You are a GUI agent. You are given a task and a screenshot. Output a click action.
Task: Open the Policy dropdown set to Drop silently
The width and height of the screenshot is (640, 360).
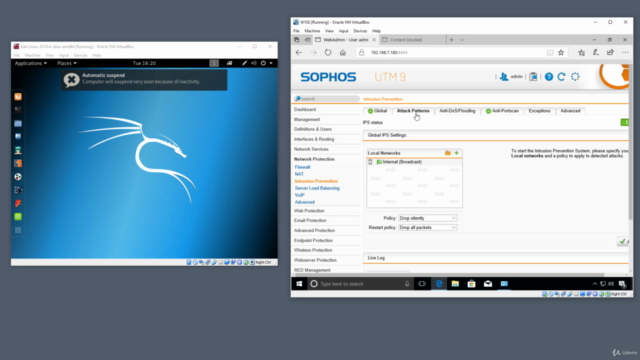click(427, 218)
